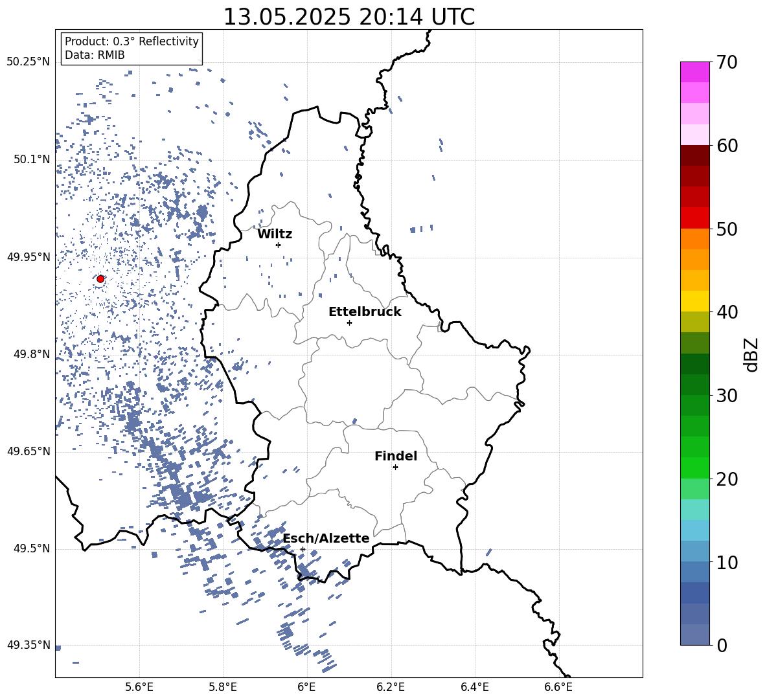Click the dBZ colorbar axis label

point(751,354)
